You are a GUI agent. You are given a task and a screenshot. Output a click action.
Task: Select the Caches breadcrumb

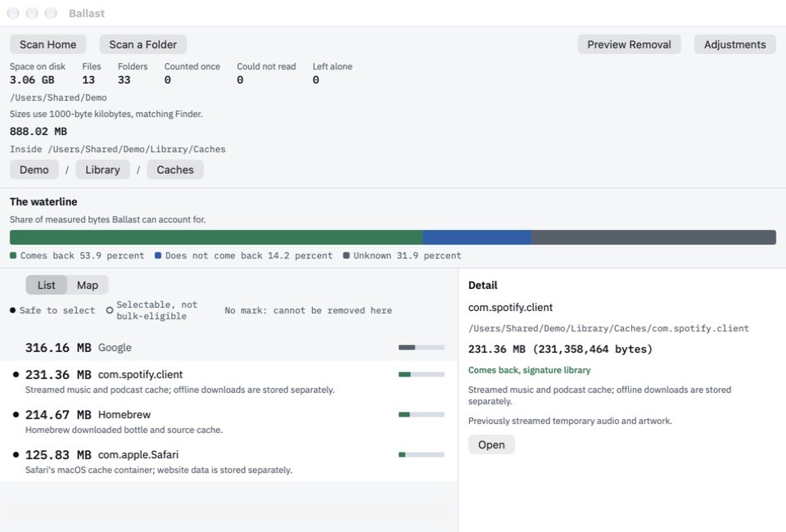[x=175, y=169]
